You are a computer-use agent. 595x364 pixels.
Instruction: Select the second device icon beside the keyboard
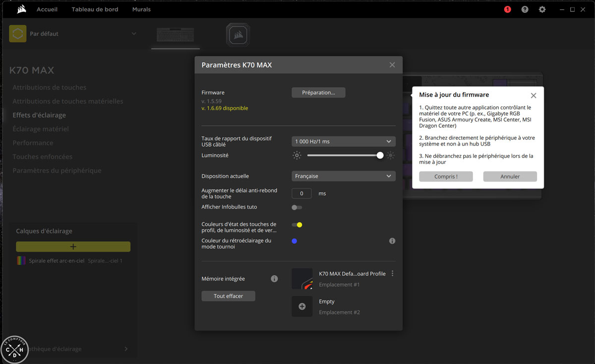coord(238,35)
